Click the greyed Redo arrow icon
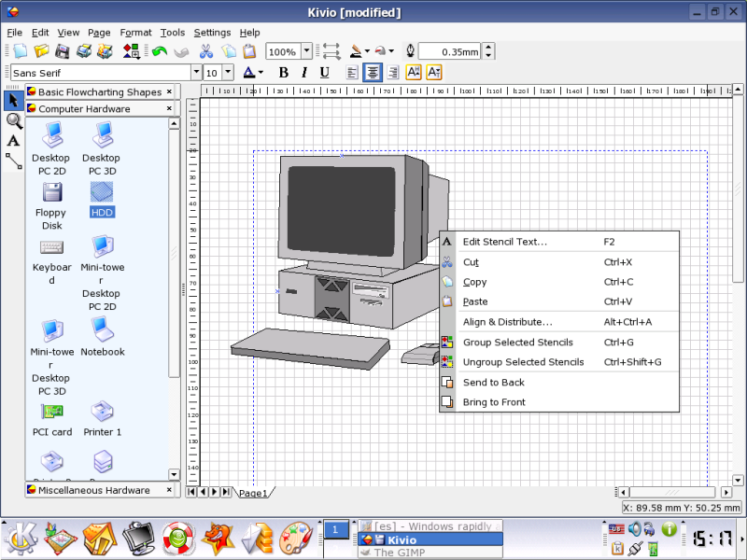The width and height of the screenshot is (747, 560). (x=181, y=51)
